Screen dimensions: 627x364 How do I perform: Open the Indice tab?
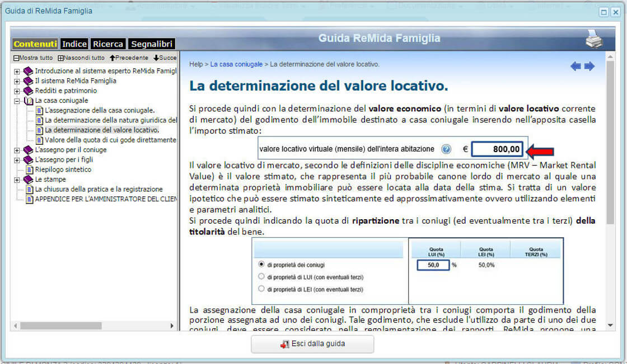(x=74, y=44)
